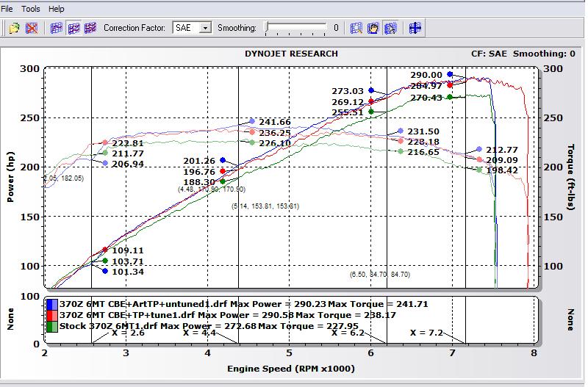Click the 222.81 torque value label
Viewport: 588px width, 387px height.
(x=128, y=143)
